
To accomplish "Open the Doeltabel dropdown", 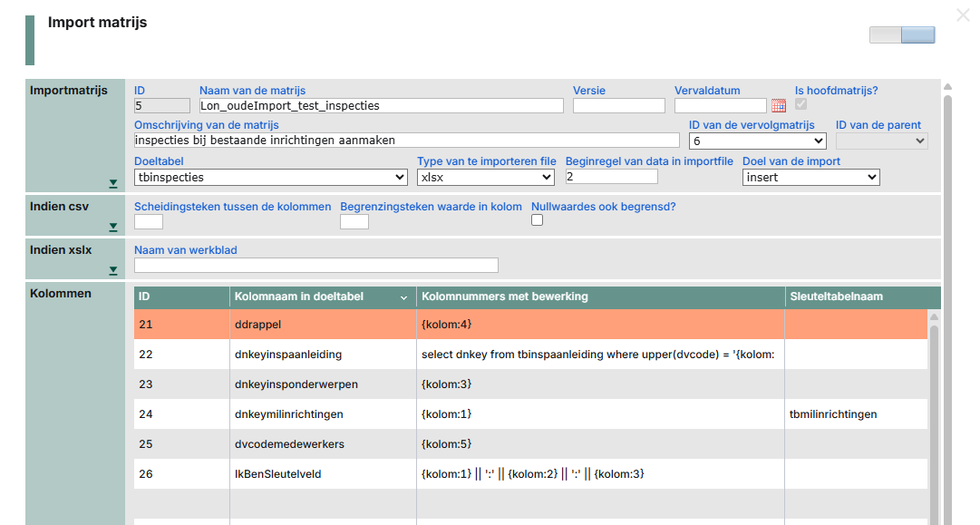I will pyautogui.click(x=270, y=178).
